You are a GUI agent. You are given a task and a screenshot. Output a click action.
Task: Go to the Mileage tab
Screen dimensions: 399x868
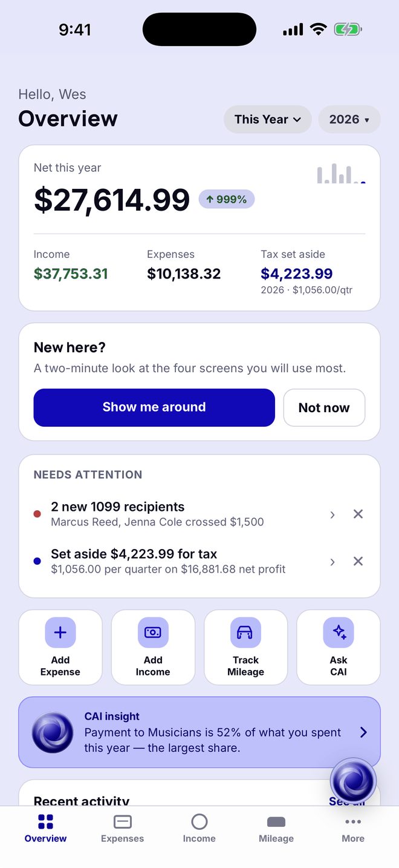[276, 829]
